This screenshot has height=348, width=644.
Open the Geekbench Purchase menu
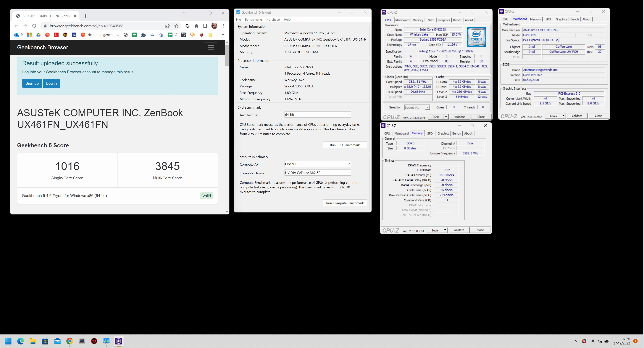tap(273, 20)
